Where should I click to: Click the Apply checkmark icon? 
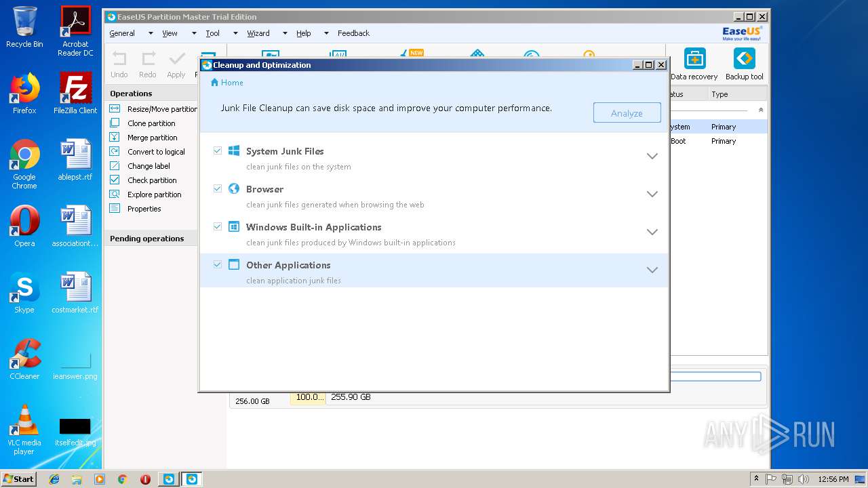[176, 58]
